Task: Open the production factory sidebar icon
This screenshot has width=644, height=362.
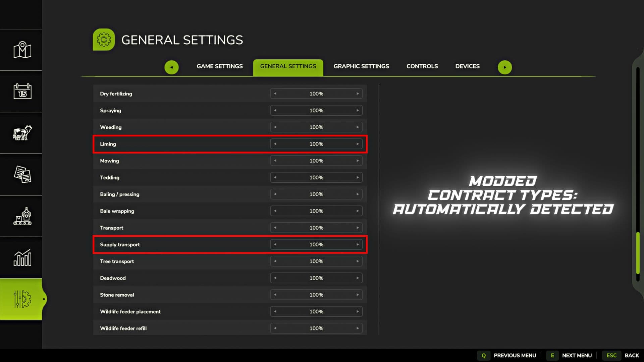Action: (22, 216)
